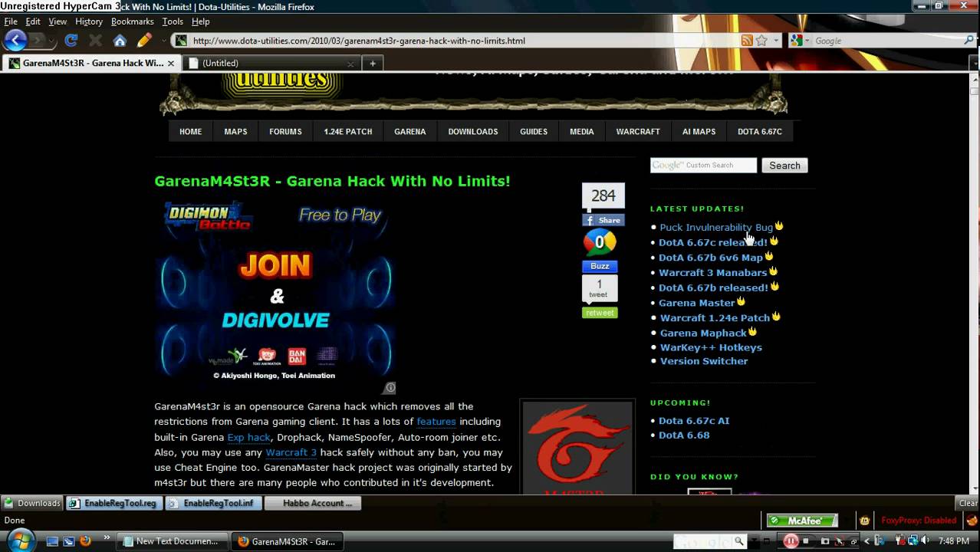Open the Tools menu
980x552 pixels.
[x=173, y=21]
